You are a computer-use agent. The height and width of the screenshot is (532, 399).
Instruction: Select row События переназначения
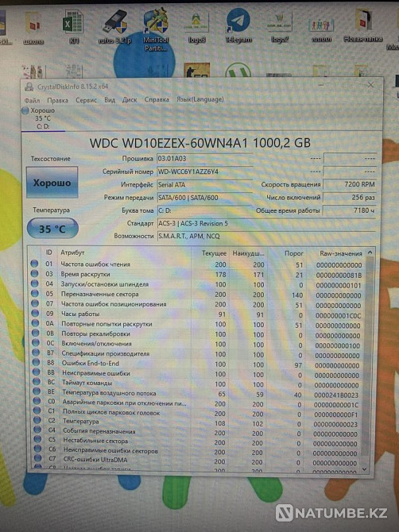[x=197, y=432]
